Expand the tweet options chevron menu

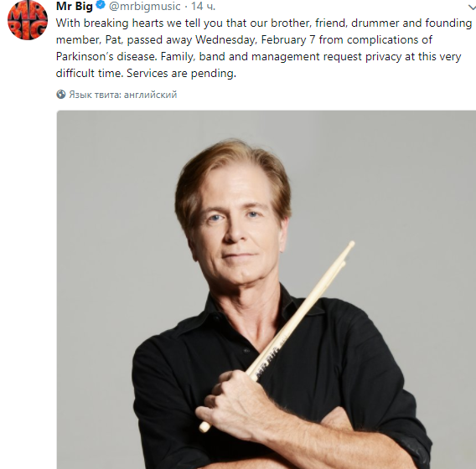coord(472,8)
